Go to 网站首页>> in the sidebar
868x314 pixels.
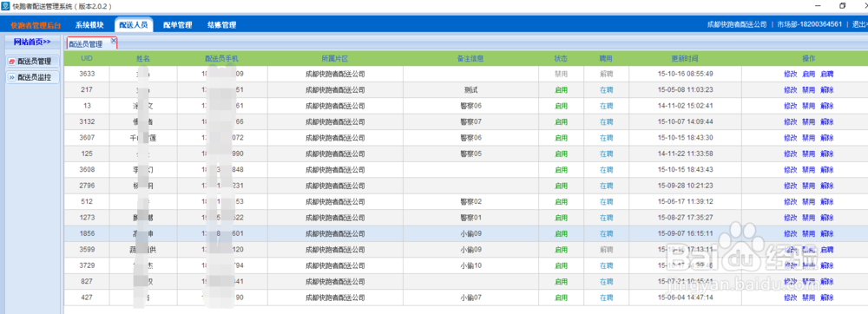tap(32, 42)
